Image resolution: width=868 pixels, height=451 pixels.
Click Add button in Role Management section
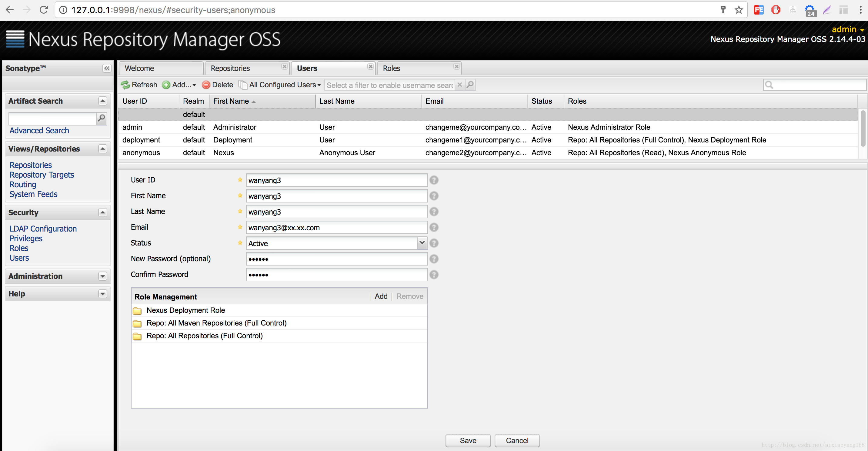click(381, 296)
